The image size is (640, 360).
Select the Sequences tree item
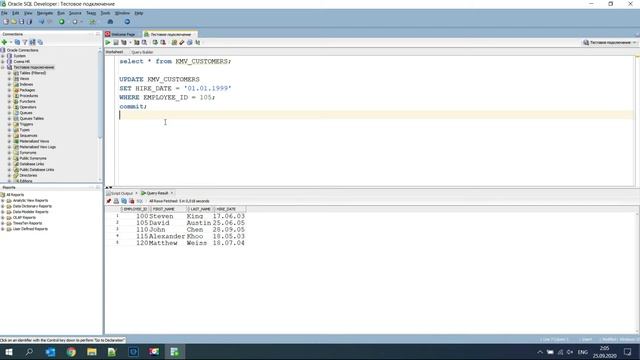(28, 136)
